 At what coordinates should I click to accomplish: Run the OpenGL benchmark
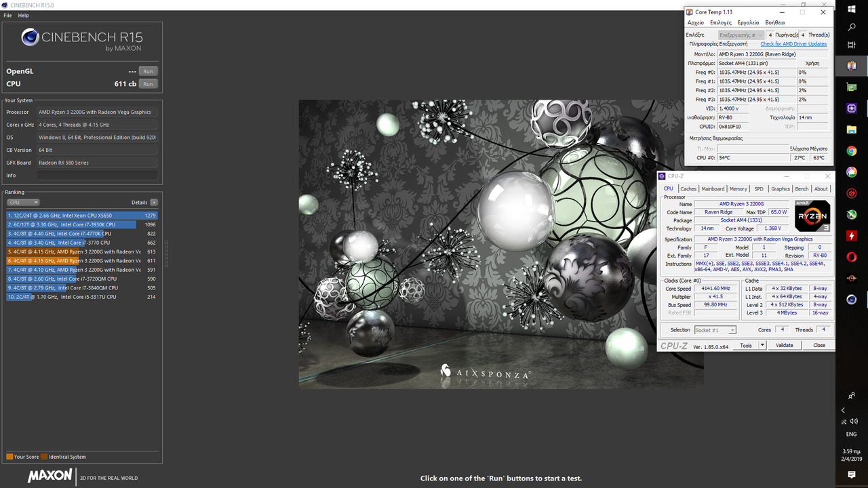(148, 71)
